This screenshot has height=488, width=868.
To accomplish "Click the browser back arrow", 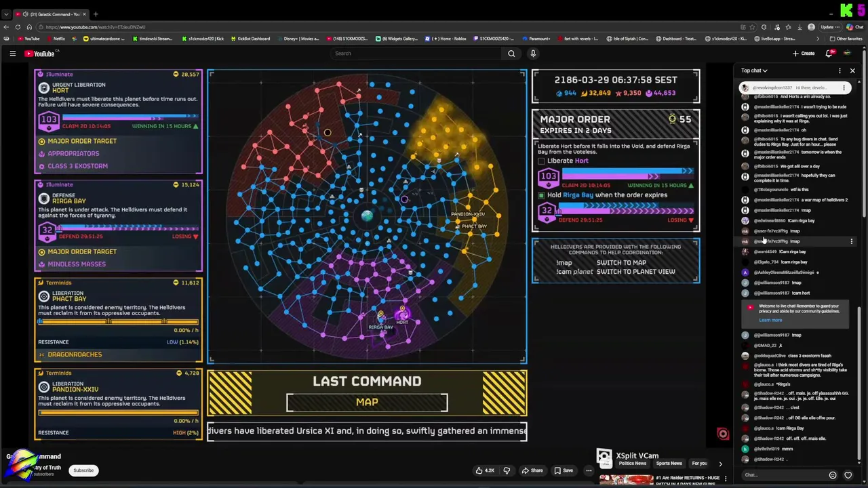I will point(7,27).
